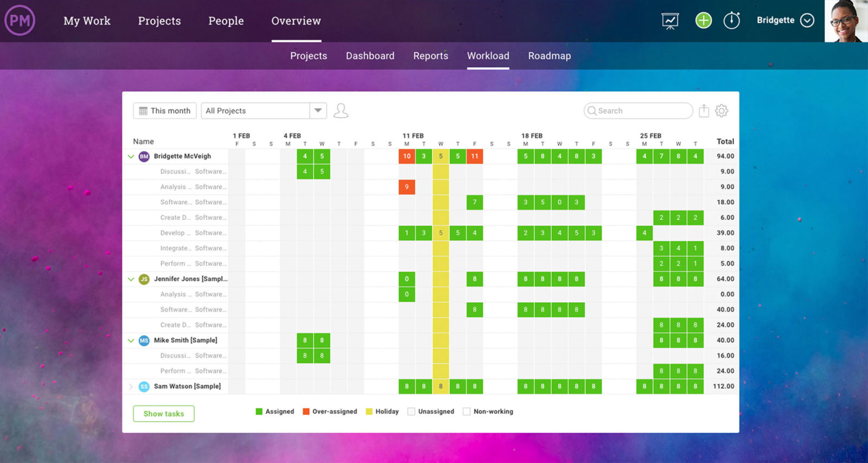Open the All Projects dropdown

264,111
